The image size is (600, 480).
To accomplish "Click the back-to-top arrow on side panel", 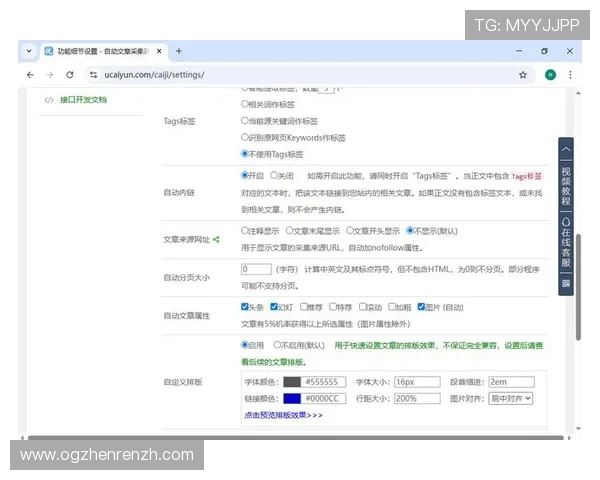I will click(566, 150).
